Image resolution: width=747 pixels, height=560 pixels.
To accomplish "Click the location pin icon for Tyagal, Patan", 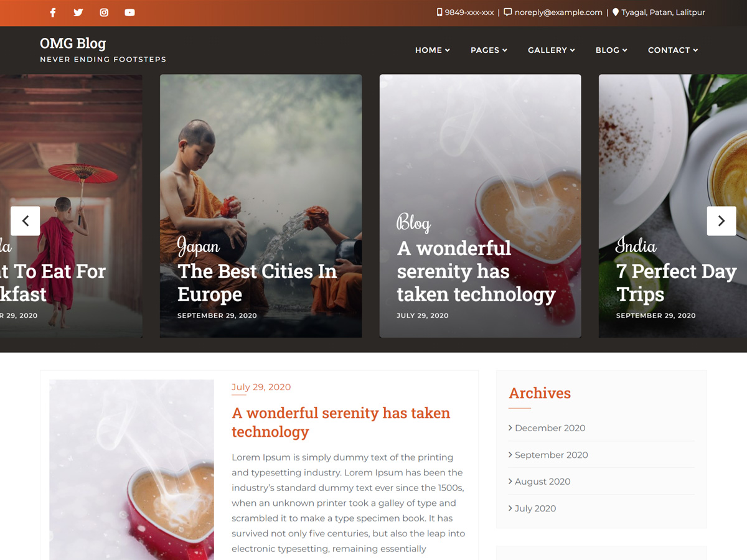I will pos(614,12).
